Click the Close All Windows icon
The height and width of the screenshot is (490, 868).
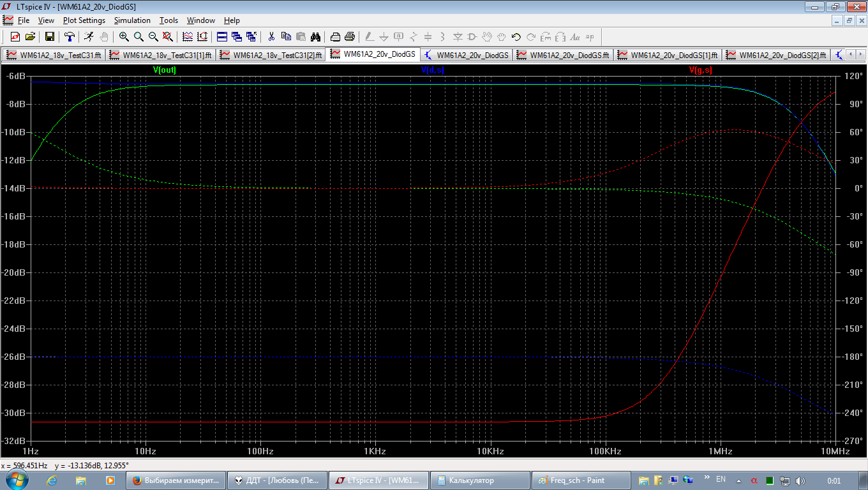click(251, 36)
